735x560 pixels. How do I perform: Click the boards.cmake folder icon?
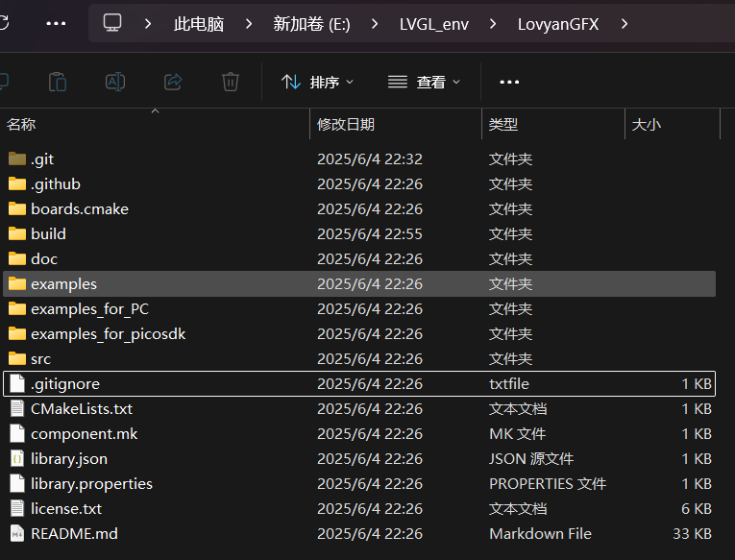coord(17,208)
